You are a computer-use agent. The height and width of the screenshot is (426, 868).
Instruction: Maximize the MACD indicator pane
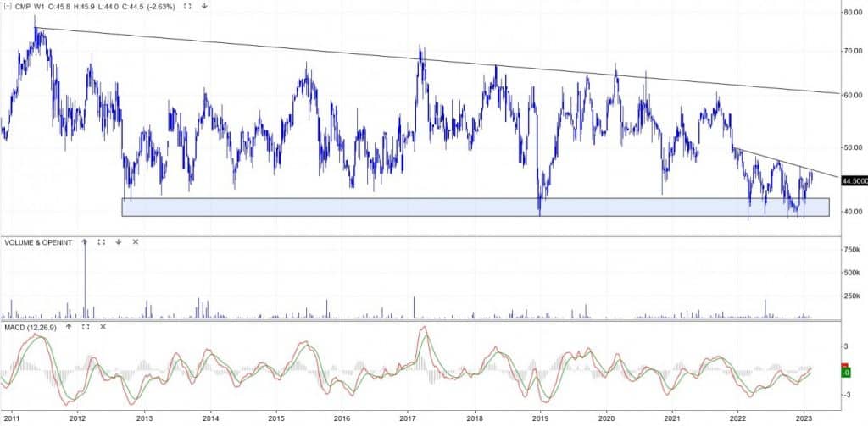point(86,326)
